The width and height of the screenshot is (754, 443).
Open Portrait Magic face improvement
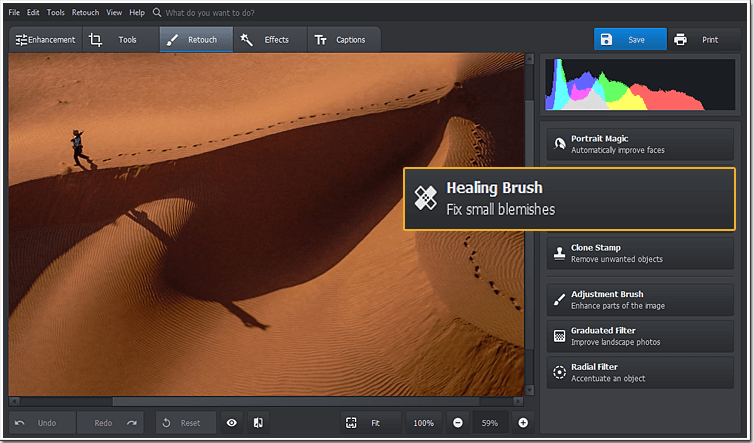tap(640, 144)
